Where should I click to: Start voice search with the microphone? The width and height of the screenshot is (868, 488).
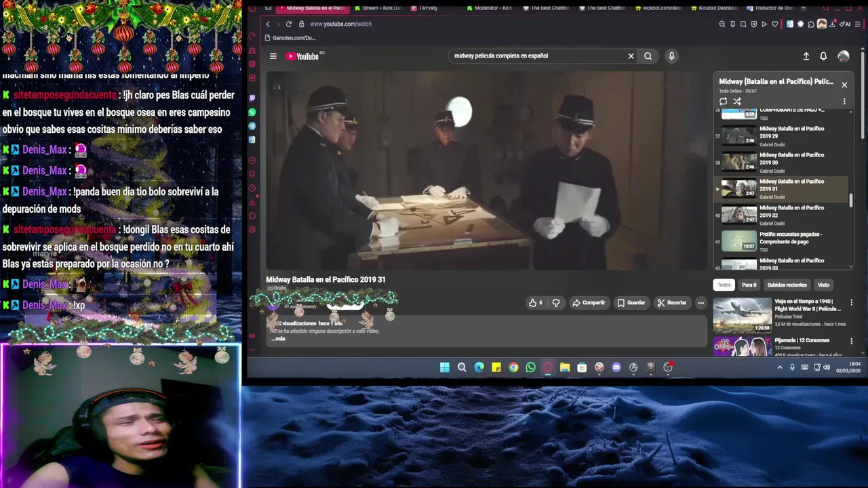pyautogui.click(x=671, y=56)
